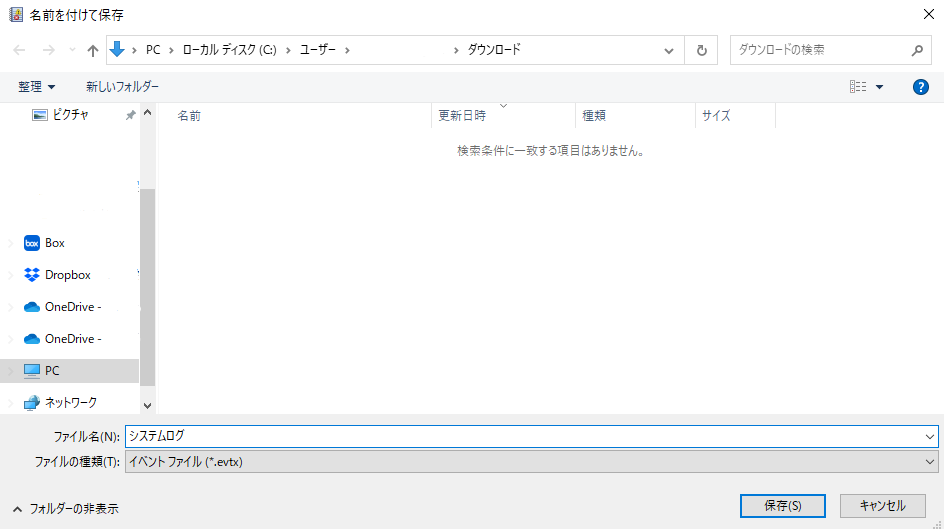Click the ネットワーク icon
The width and height of the screenshot is (944, 529).
(x=32, y=403)
